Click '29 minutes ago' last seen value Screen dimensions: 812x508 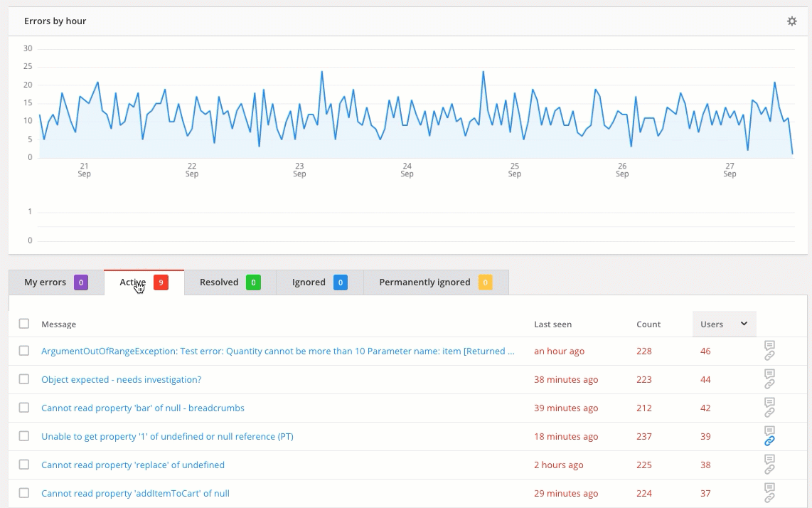coord(566,494)
